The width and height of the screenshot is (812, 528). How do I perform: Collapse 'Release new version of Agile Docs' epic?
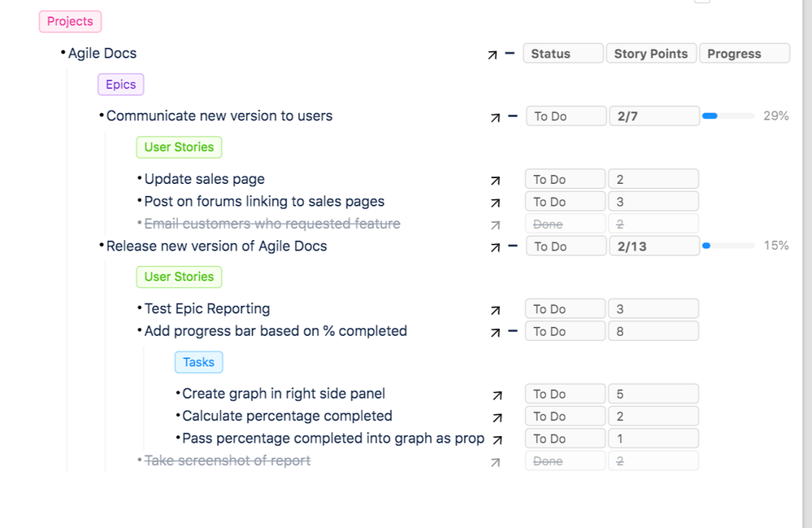pyautogui.click(x=513, y=247)
